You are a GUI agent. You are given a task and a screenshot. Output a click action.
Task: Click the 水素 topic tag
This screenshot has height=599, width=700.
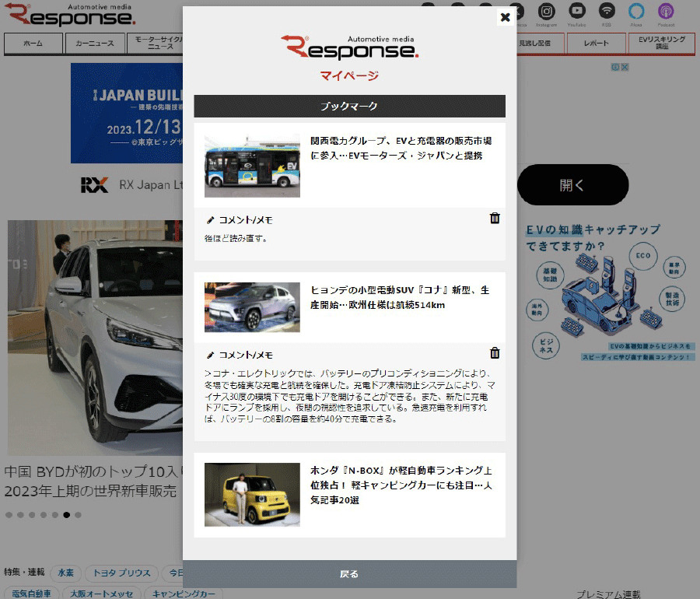[x=65, y=573]
